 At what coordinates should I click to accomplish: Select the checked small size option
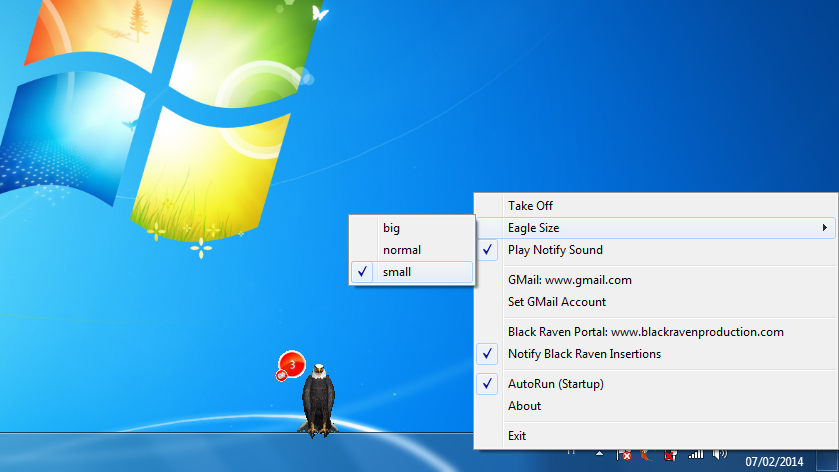411,271
